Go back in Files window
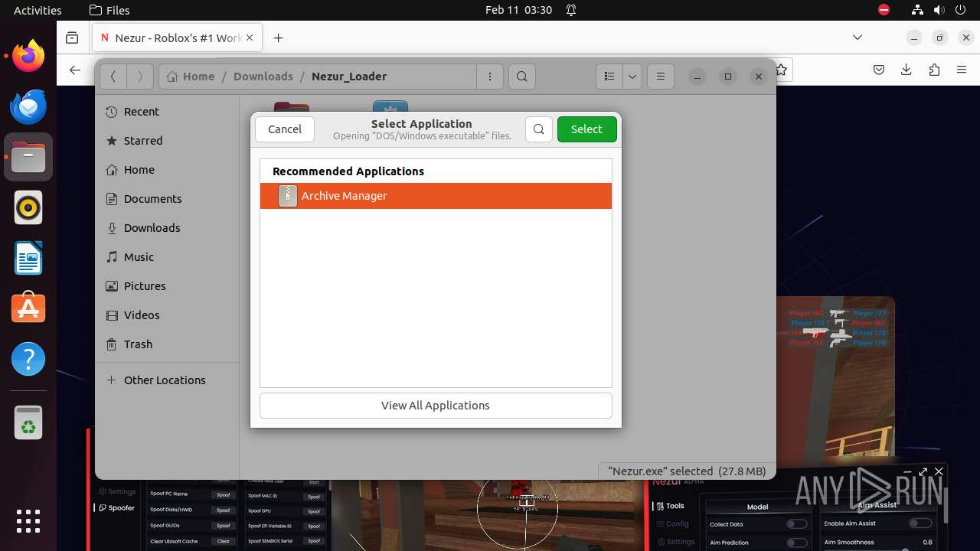The width and height of the screenshot is (980, 551). point(113,77)
